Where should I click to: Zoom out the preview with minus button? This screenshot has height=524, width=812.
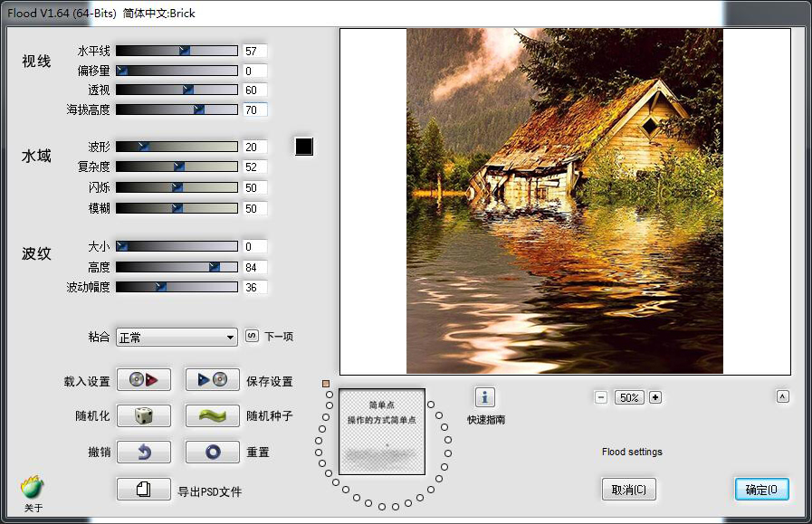pos(601,397)
